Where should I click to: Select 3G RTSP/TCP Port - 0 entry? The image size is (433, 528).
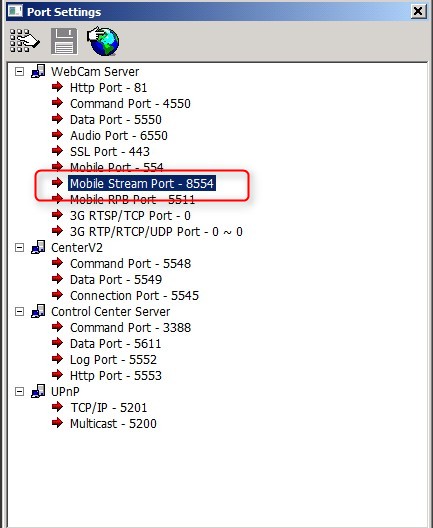(130, 216)
